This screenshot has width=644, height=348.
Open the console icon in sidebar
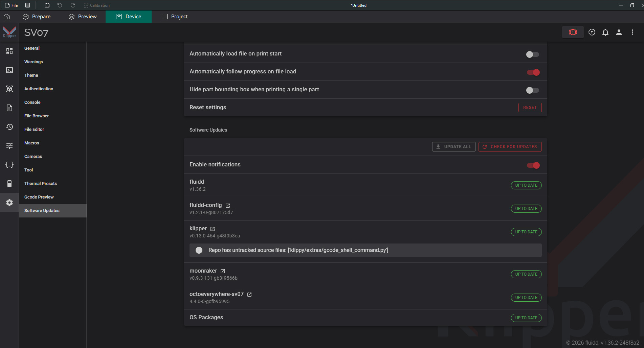[9, 70]
